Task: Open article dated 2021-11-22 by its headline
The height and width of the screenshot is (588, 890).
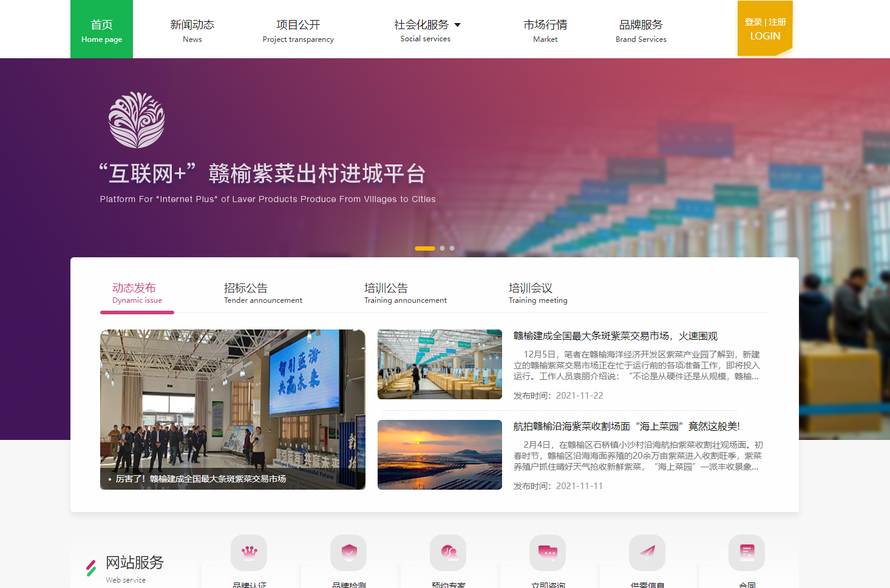Action: click(616, 336)
